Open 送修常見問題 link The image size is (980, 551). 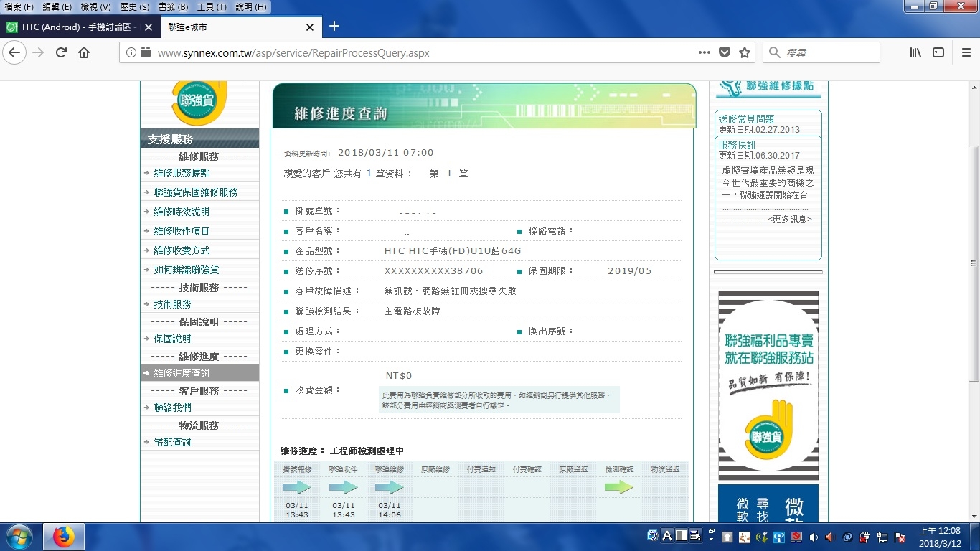(x=747, y=119)
